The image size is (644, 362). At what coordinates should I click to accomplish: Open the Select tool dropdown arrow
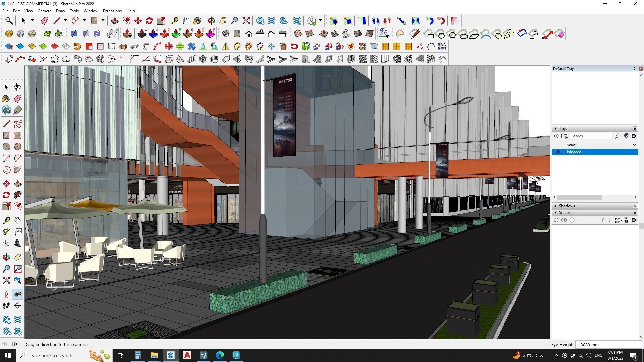(x=33, y=20)
